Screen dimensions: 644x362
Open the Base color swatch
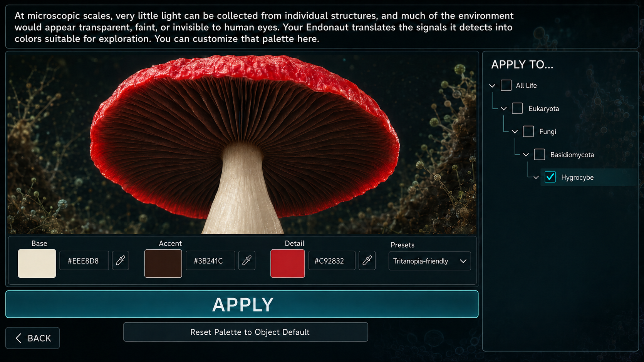(37, 264)
